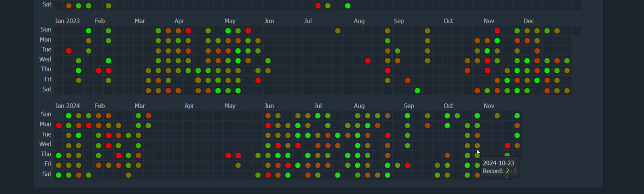Click the 'Wed' row label in the 2023 calendar
The image size is (644, 194).
point(46,60)
